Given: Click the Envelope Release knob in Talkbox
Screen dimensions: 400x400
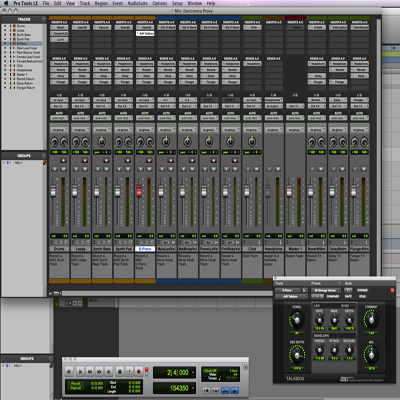Looking at the screenshot, I should (349, 350).
